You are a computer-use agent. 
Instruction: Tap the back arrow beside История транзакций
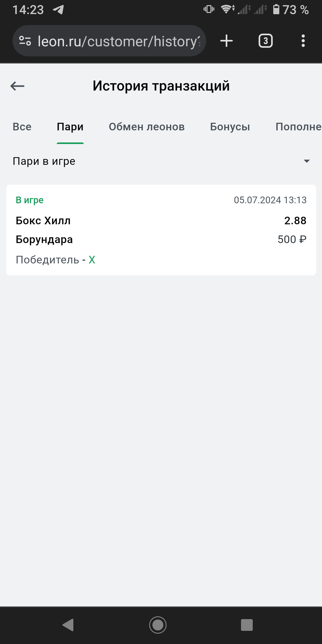(17, 86)
